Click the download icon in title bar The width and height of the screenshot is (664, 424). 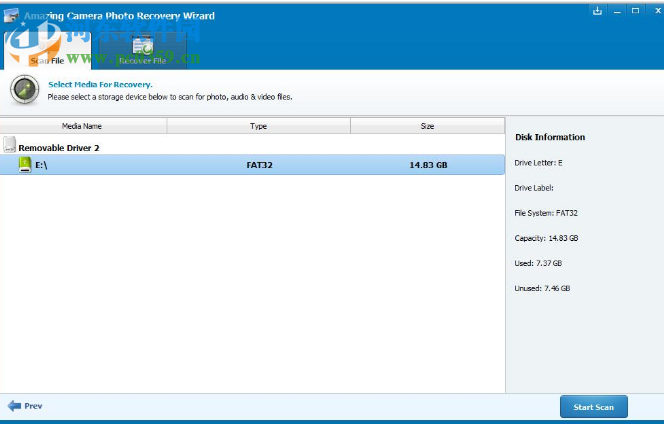597,11
